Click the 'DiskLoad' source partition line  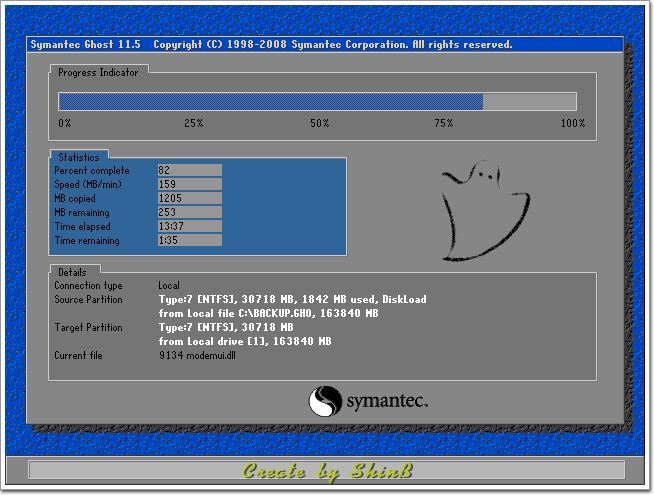[x=292, y=299]
